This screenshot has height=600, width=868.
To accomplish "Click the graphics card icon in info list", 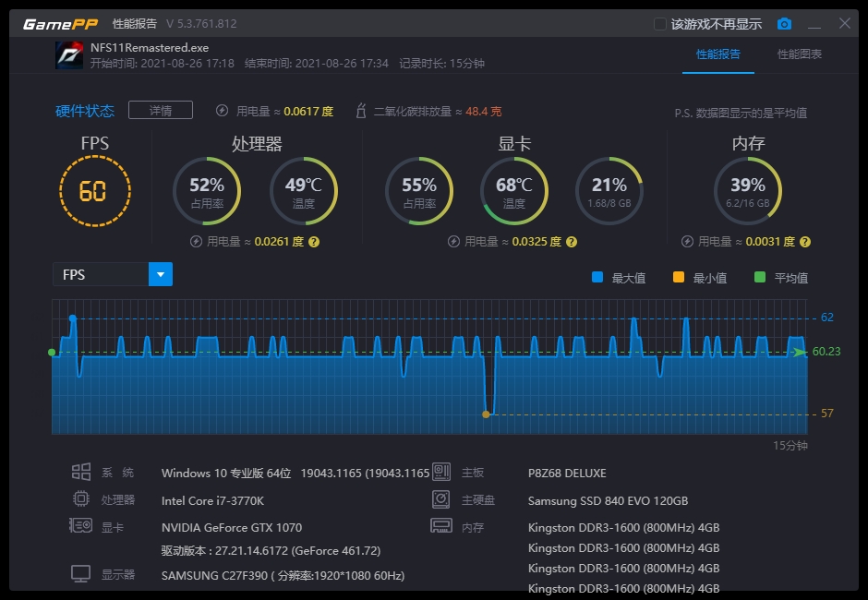I will tap(81, 525).
